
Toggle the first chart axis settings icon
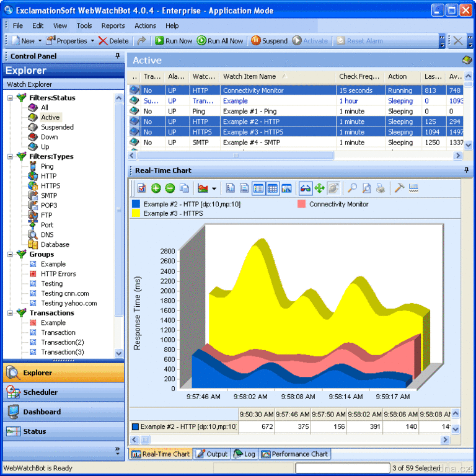(x=231, y=188)
